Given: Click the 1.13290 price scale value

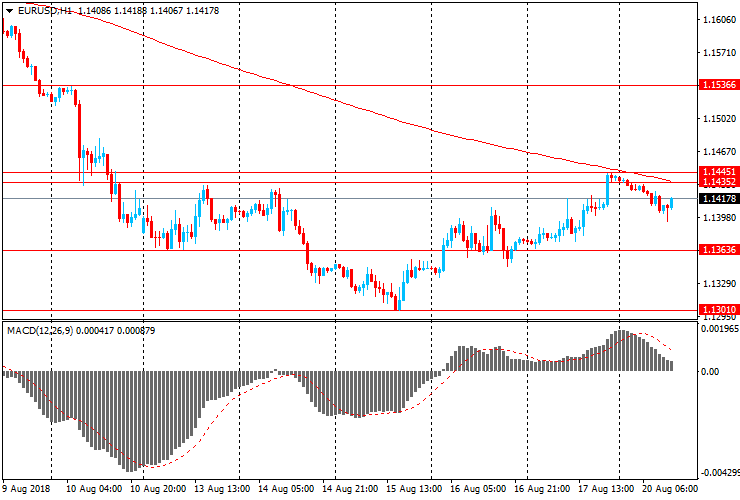Looking at the screenshot, I should pos(719,284).
